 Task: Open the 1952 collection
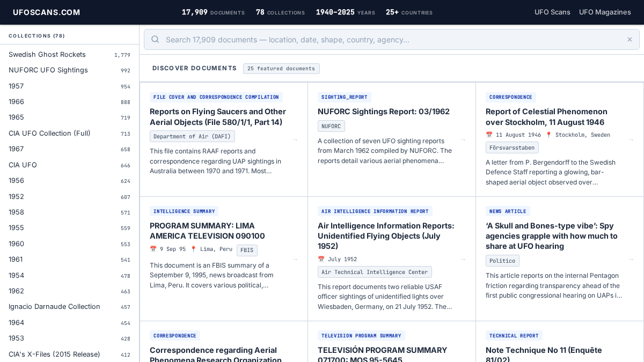[69, 197]
